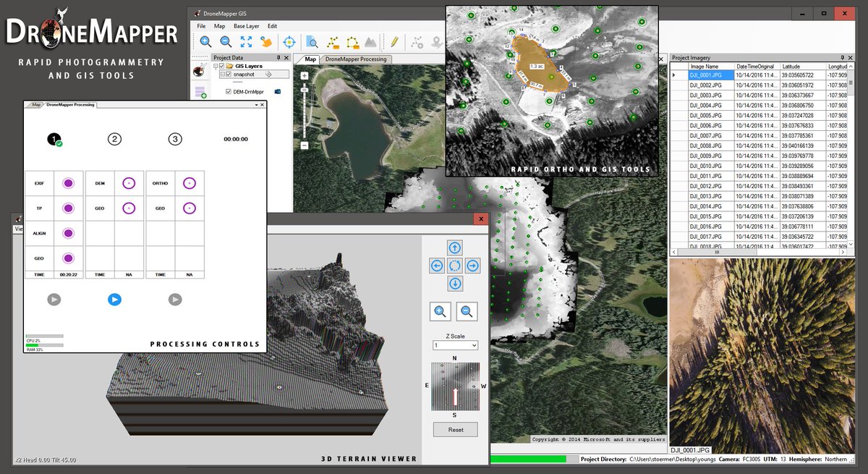
Task: Collapse the GIS Layers tree node
Action: [216, 66]
